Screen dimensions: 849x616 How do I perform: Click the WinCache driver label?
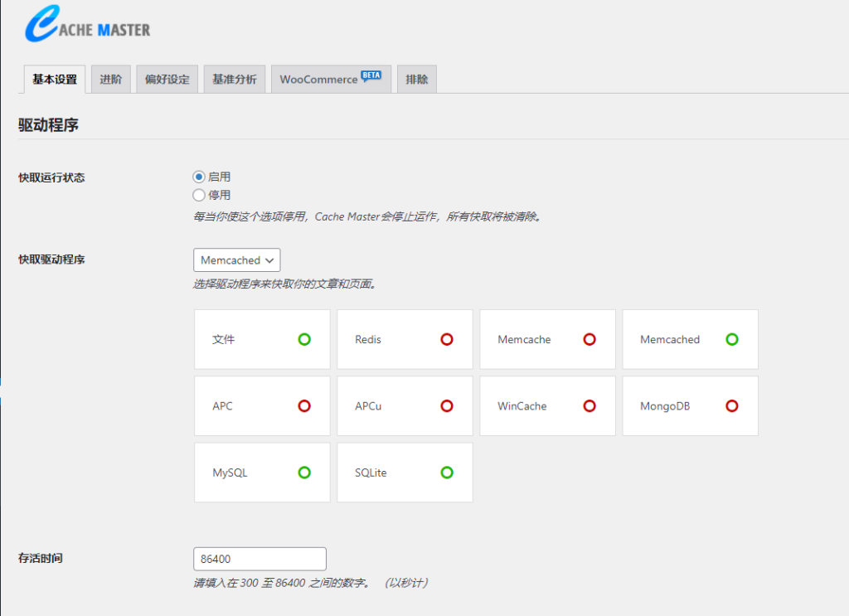click(522, 406)
